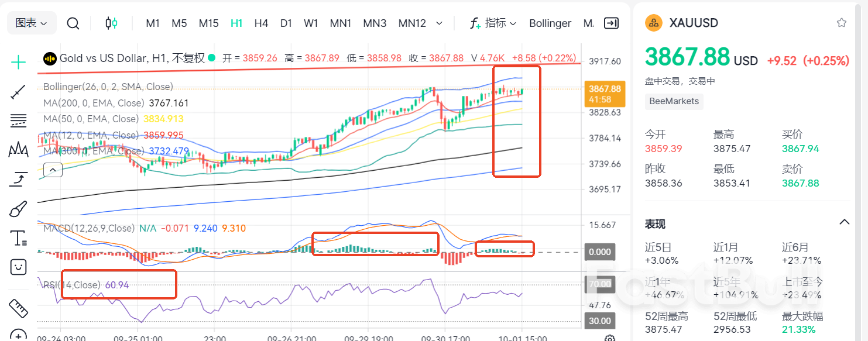Open the Bollinger indicator item
The image size is (868, 341).
pyautogui.click(x=550, y=23)
